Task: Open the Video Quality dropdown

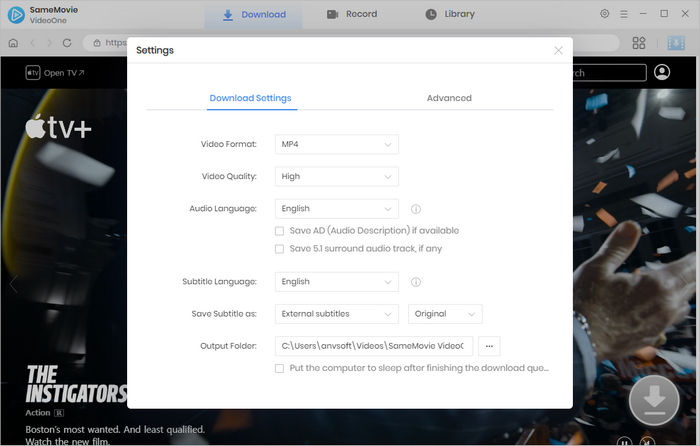Action: tap(337, 176)
